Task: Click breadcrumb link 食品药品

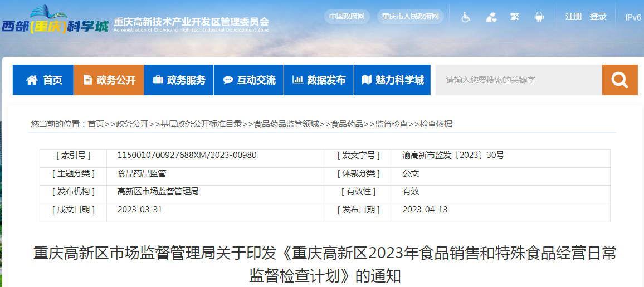Action: (x=347, y=124)
